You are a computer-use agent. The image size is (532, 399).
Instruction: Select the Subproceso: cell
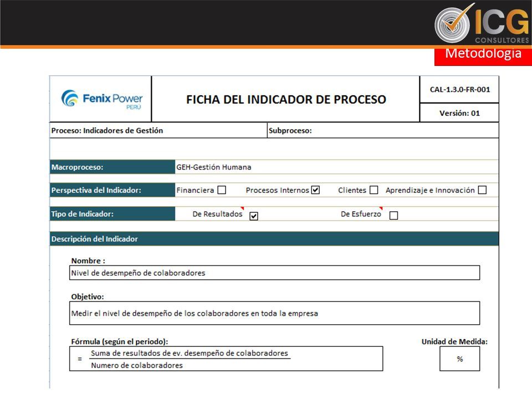(383, 131)
